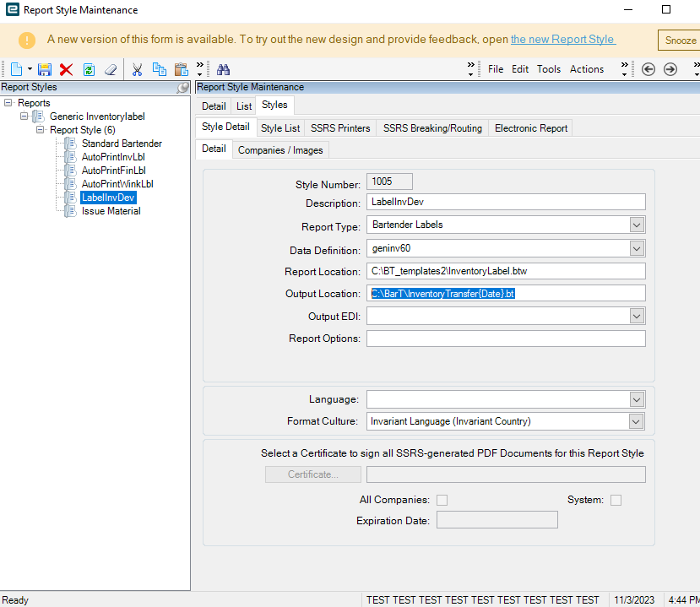Viewport: 700px width, 607px height.
Task: Toggle the All Companies checkbox
Action: 442,500
